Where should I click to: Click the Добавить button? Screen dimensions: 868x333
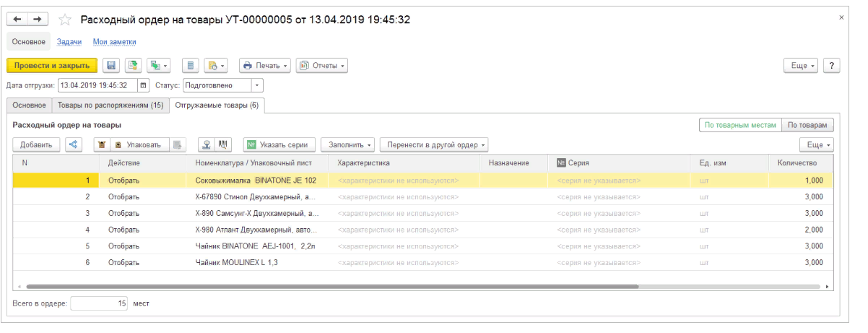35,144
